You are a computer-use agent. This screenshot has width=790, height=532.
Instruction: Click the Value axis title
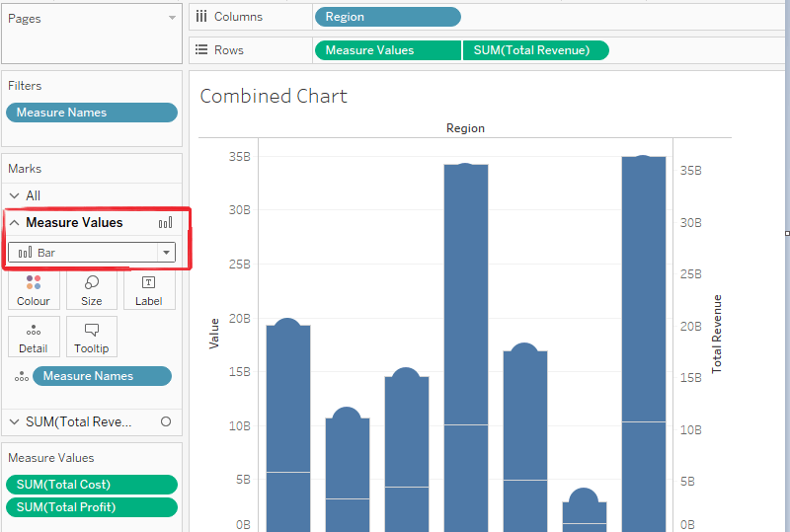(213, 334)
